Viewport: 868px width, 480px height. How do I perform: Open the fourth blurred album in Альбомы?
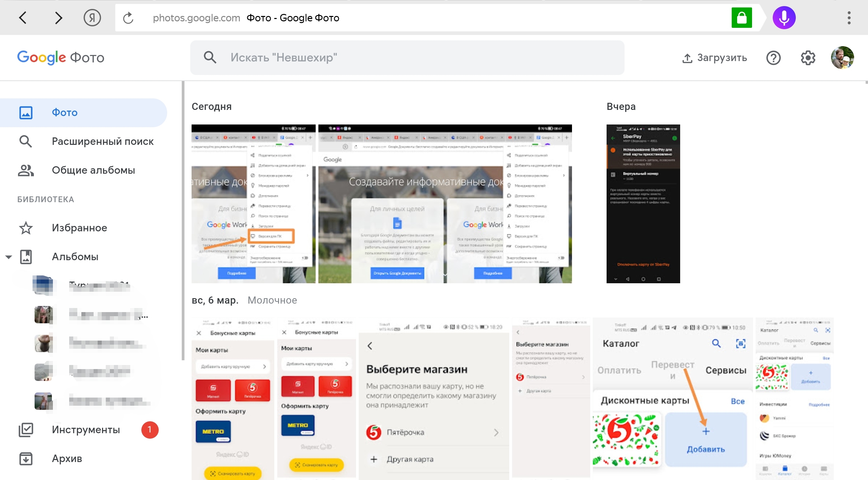pyautogui.click(x=83, y=372)
